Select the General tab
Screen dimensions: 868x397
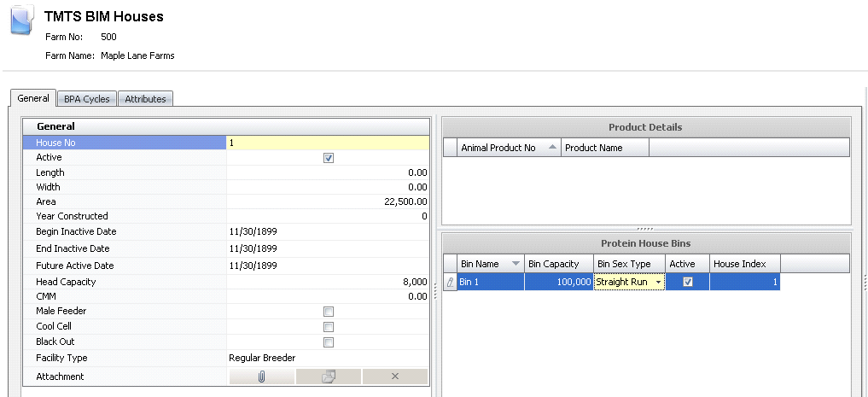pos(33,98)
